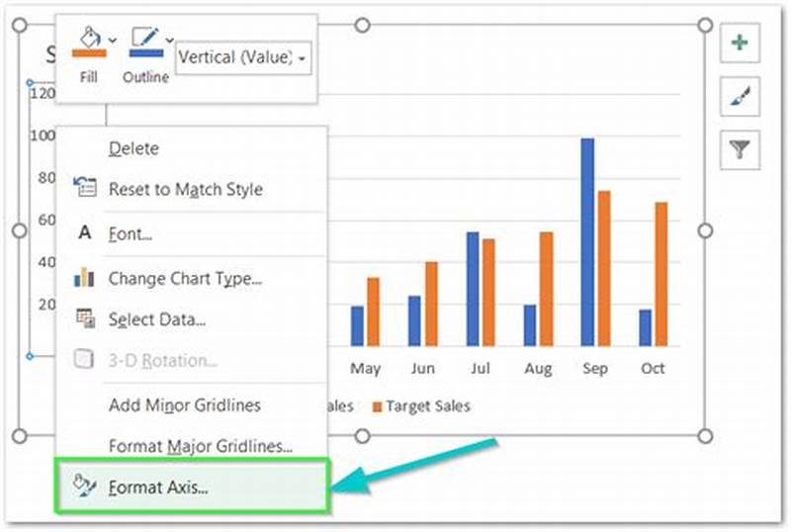The image size is (791, 532).
Task: Select the orange Aug bar
Action: 547,289
